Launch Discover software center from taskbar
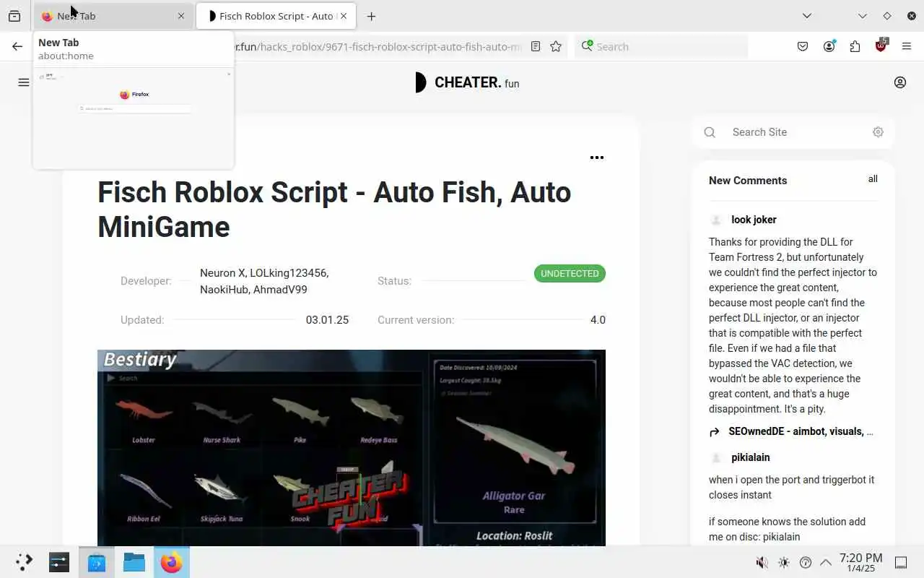 tap(97, 562)
